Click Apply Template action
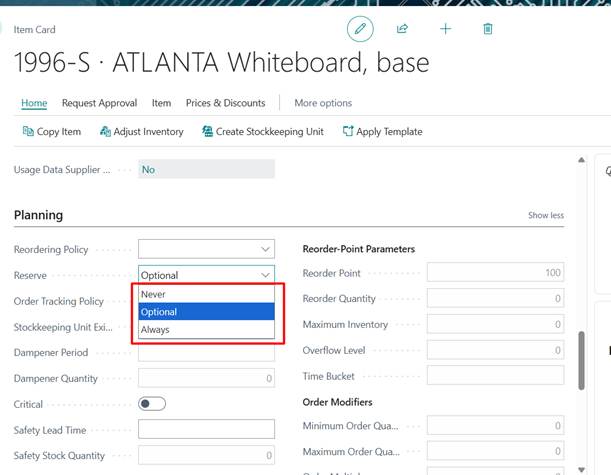Screen dimensions: 611x475 point(383,132)
